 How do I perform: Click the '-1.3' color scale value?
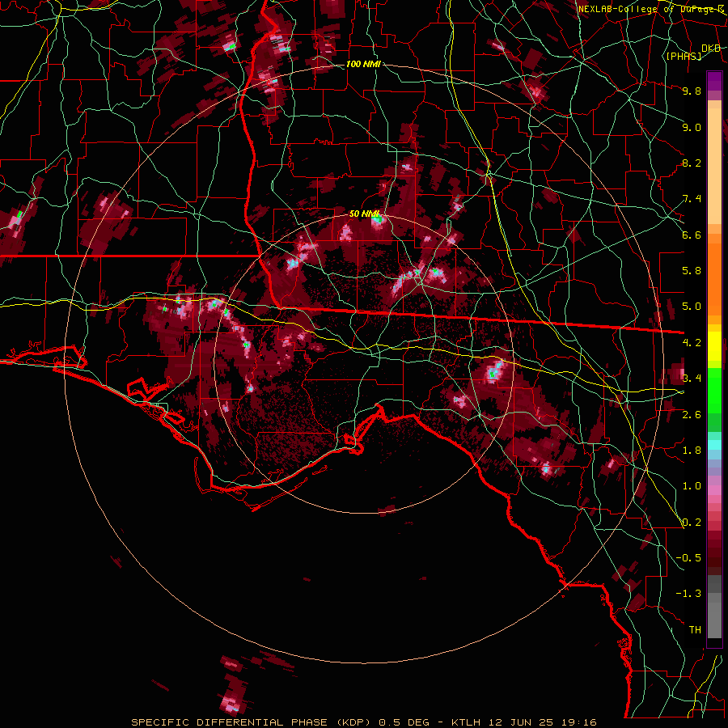pyautogui.click(x=688, y=594)
